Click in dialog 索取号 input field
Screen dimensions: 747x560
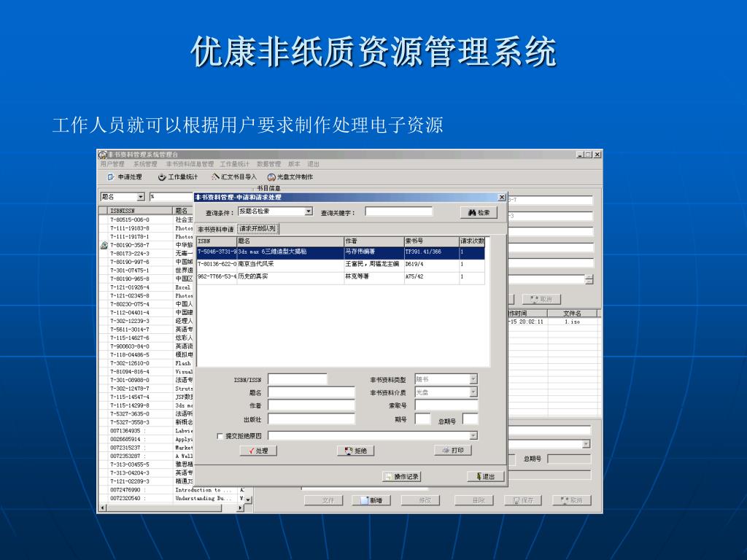(x=446, y=405)
